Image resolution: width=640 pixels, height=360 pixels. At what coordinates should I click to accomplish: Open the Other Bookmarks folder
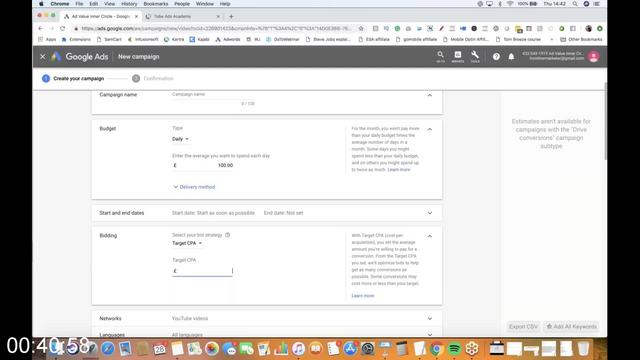[x=581, y=40]
